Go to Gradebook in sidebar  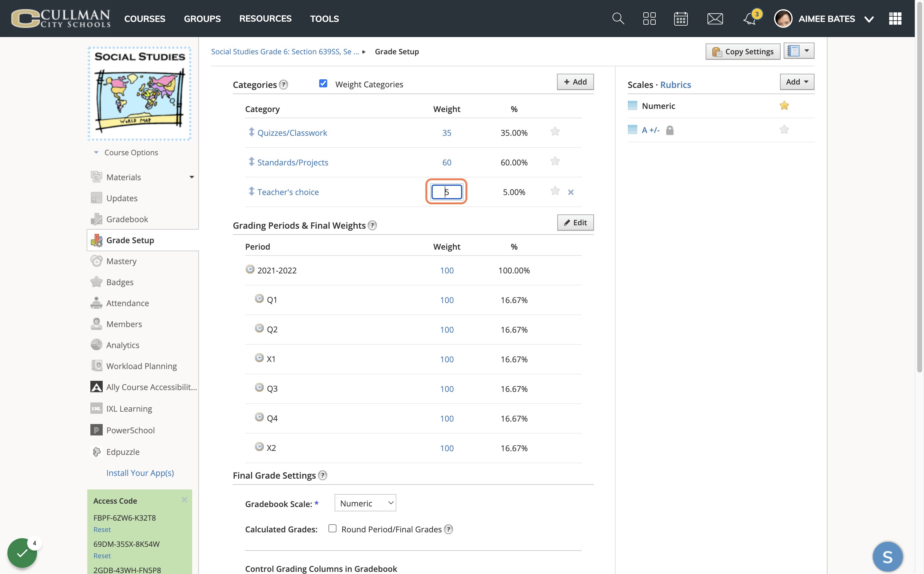click(127, 219)
